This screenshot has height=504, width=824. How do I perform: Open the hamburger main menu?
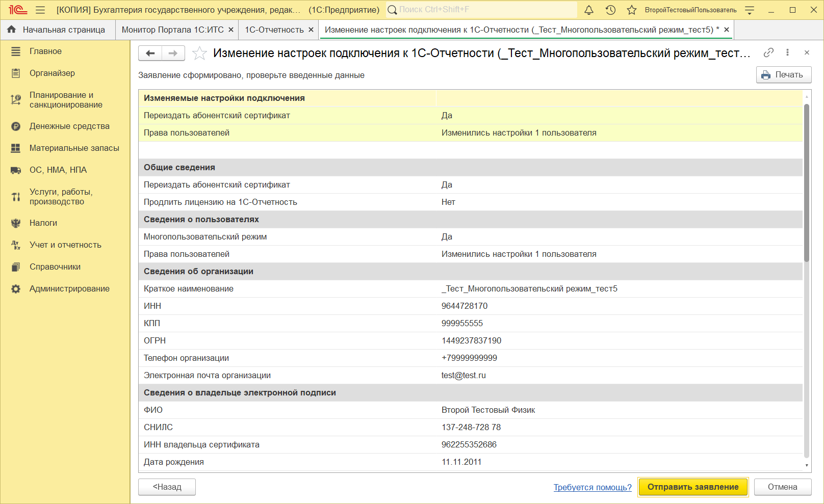(x=41, y=10)
